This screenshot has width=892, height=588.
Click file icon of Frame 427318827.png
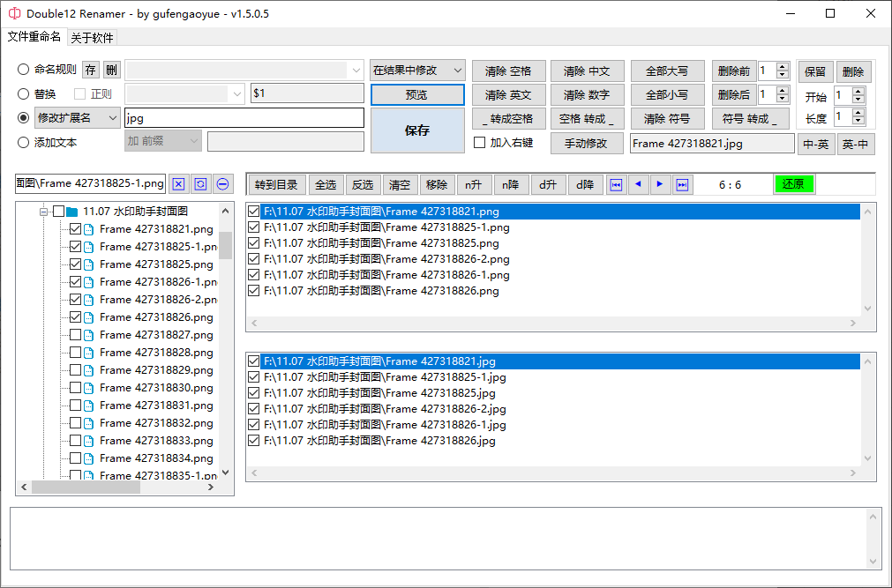pos(89,335)
